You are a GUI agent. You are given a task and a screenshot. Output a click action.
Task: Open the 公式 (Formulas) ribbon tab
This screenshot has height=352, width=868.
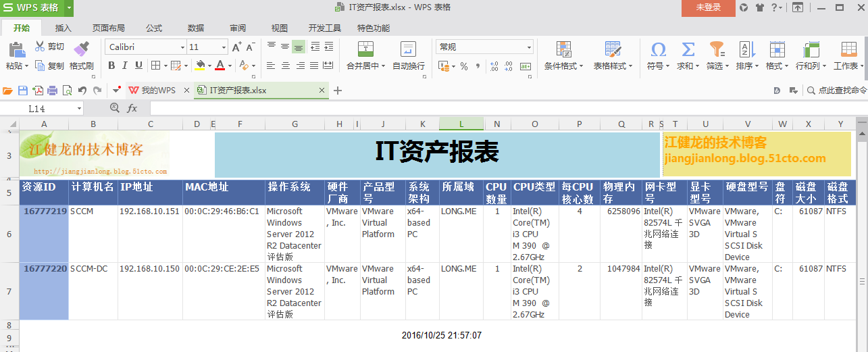(x=154, y=28)
